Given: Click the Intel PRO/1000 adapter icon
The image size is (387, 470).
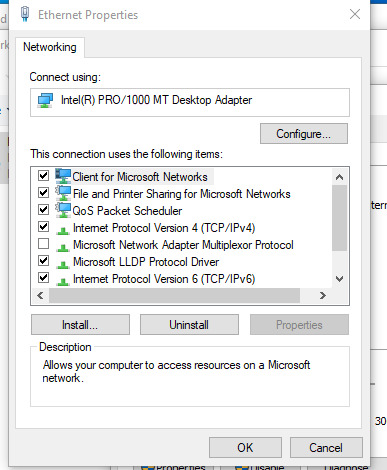Looking at the screenshot, I should click(45, 100).
